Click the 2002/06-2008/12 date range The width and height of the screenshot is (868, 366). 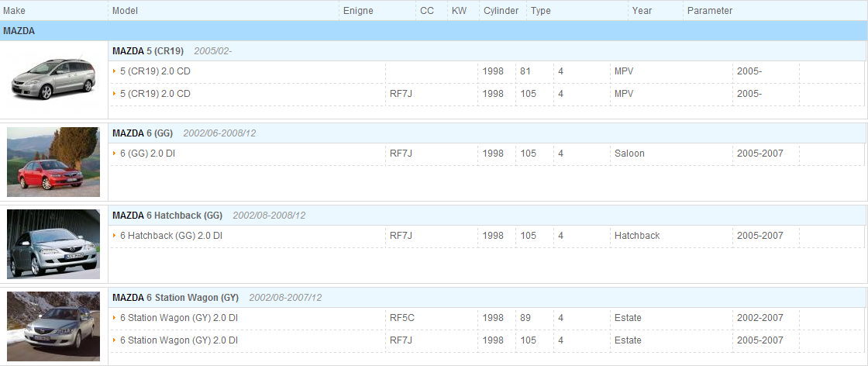pyautogui.click(x=219, y=133)
